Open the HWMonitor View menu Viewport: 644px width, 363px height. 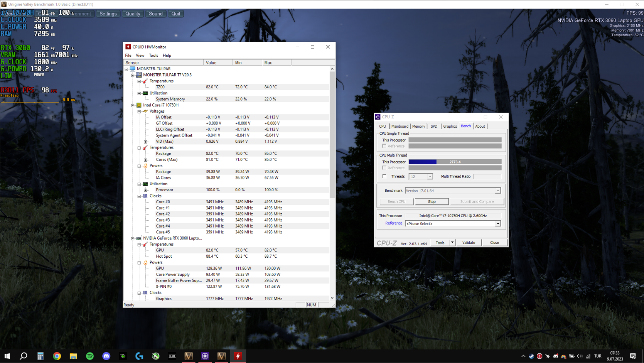pos(140,56)
